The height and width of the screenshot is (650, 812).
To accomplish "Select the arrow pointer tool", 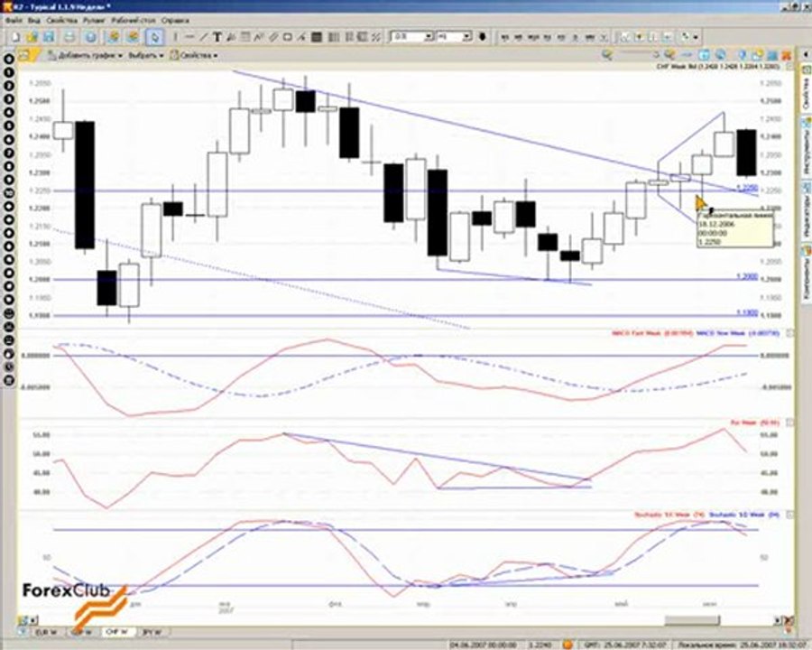I will pyautogui.click(x=154, y=37).
